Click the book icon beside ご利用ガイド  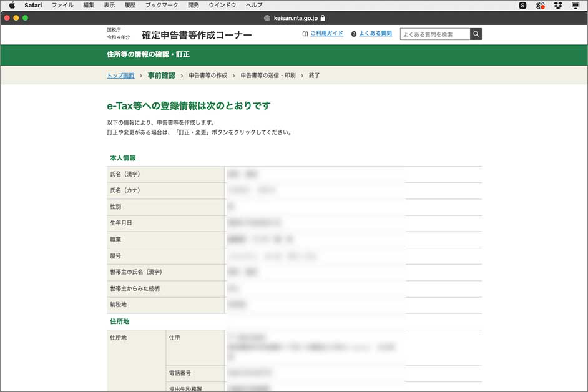(x=306, y=34)
